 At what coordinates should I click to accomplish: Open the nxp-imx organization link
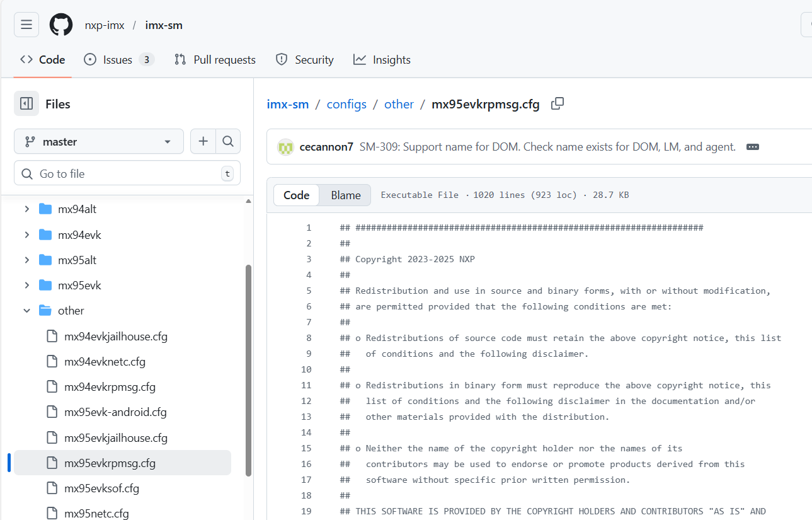(105, 25)
